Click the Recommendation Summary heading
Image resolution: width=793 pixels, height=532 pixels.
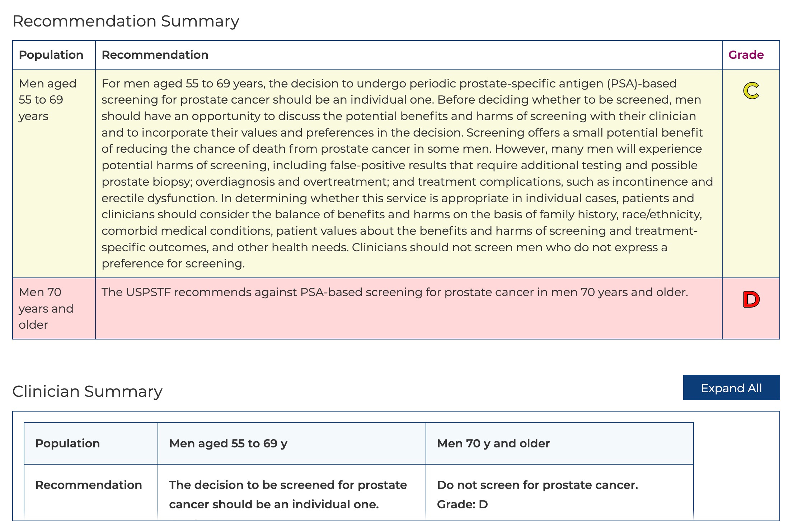pyautogui.click(x=126, y=21)
